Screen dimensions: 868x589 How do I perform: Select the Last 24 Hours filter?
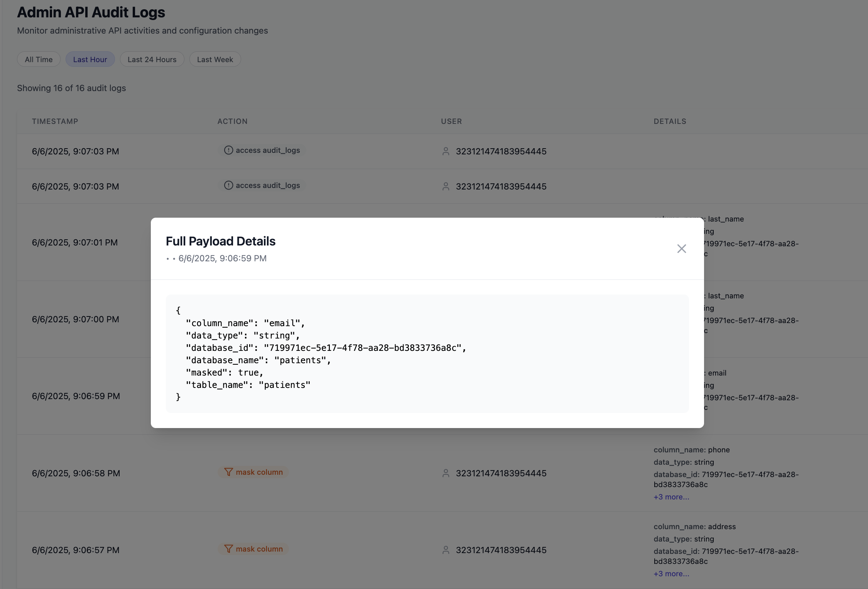152,59
